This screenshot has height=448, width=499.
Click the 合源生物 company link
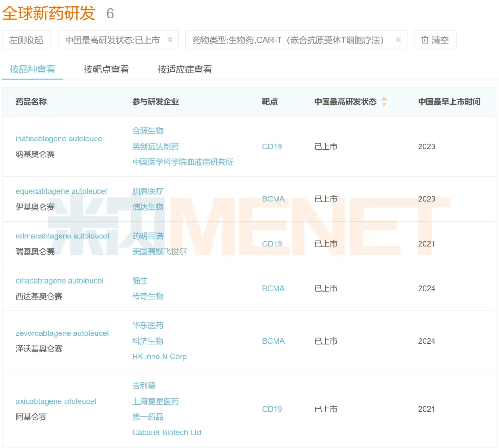click(x=148, y=131)
